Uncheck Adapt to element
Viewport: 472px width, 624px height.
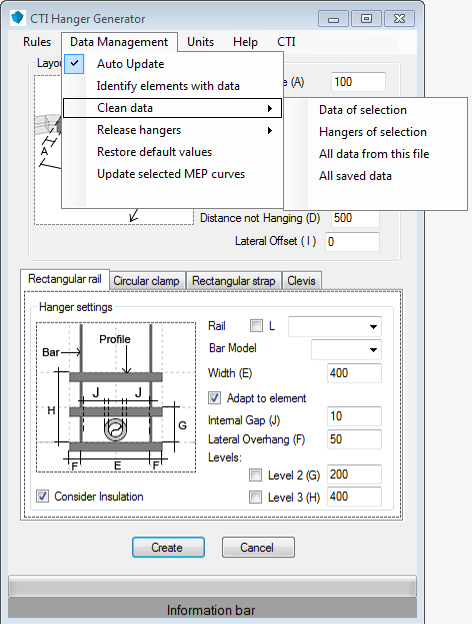(x=215, y=398)
